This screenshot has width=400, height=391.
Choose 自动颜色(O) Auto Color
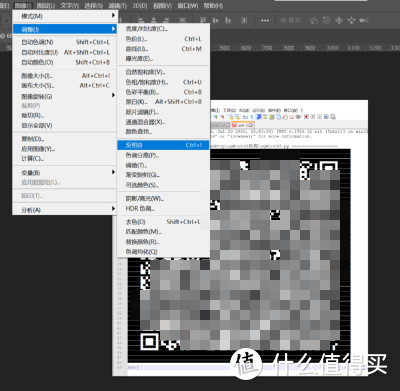coord(64,62)
